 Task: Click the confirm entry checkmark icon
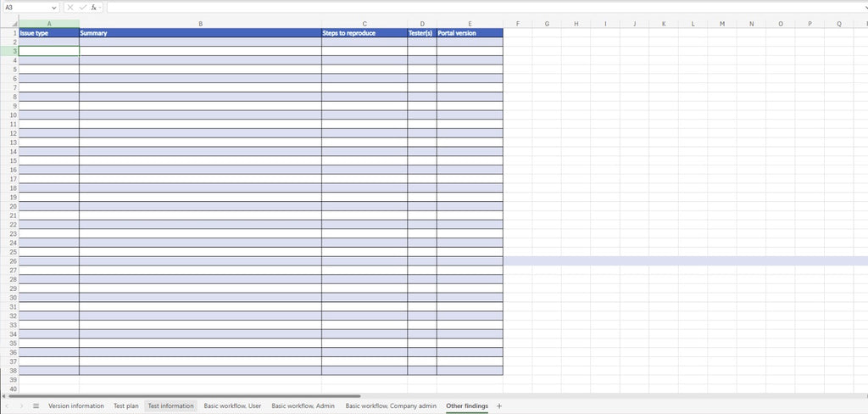pyautogui.click(x=82, y=7)
